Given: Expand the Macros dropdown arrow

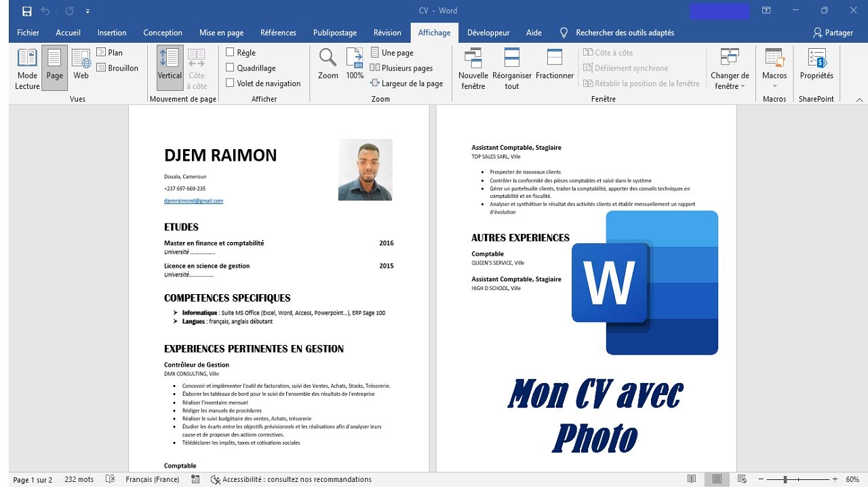Looking at the screenshot, I should coord(774,85).
